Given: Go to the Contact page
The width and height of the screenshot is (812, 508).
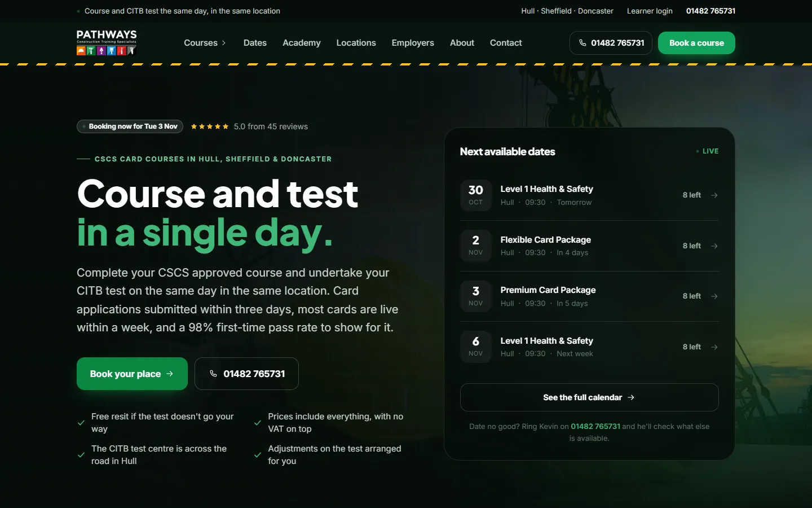Looking at the screenshot, I should click(x=506, y=43).
